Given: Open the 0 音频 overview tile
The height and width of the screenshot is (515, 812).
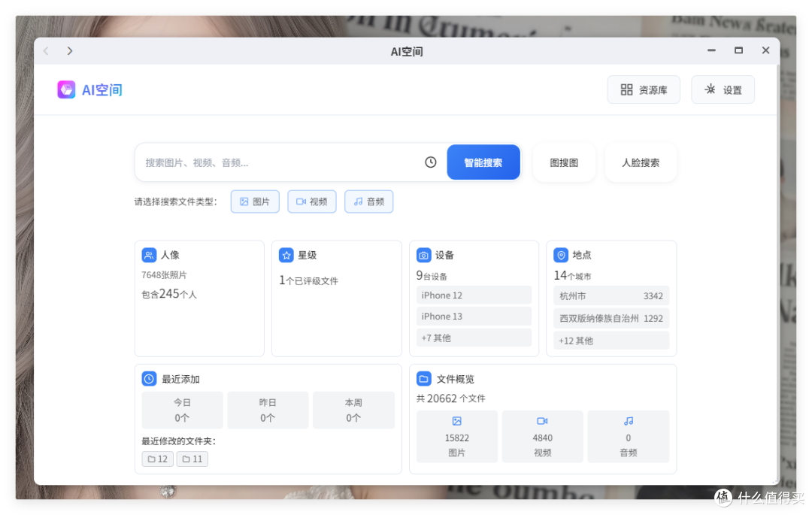Looking at the screenshot, I should pos(628,436).
